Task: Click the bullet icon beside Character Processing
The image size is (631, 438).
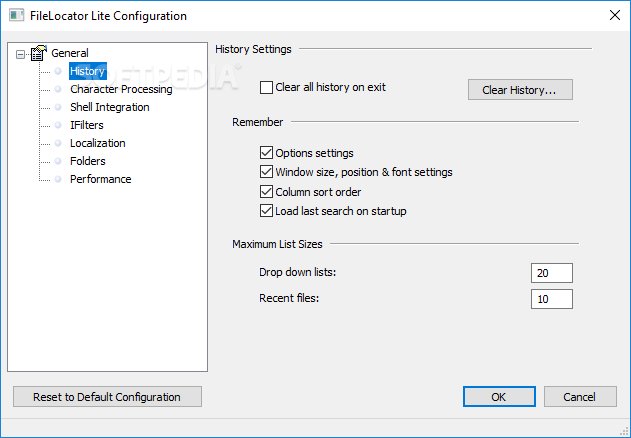Action: click(58, 89)
